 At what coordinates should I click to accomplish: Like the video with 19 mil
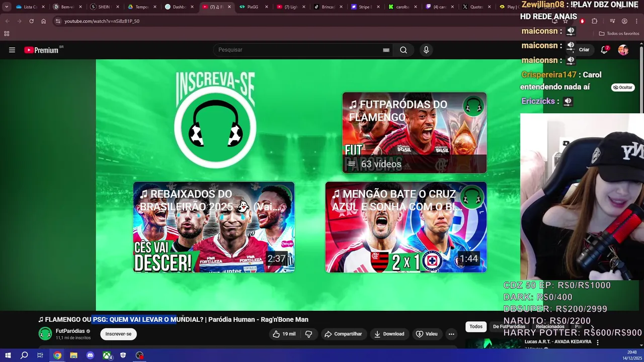pos(284,334)
